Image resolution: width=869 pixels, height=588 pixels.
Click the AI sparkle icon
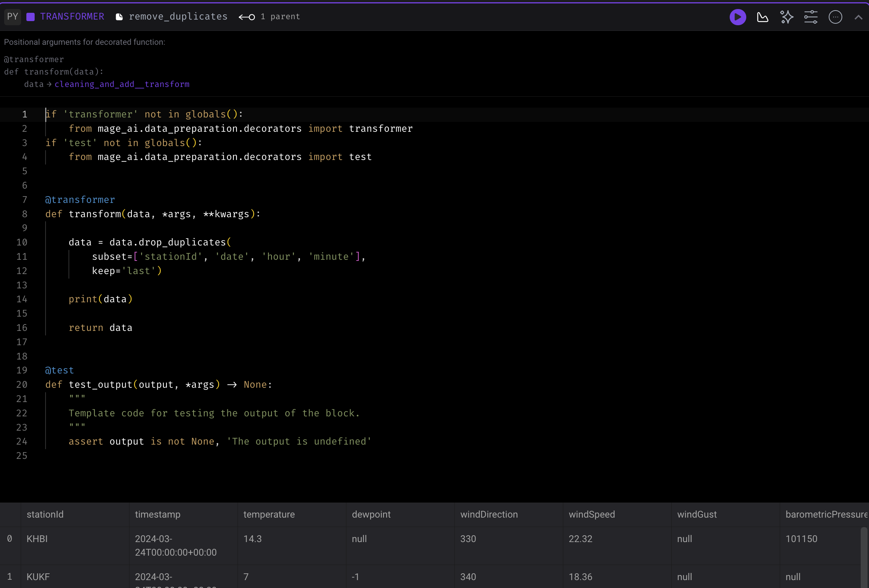pos(787,17)
